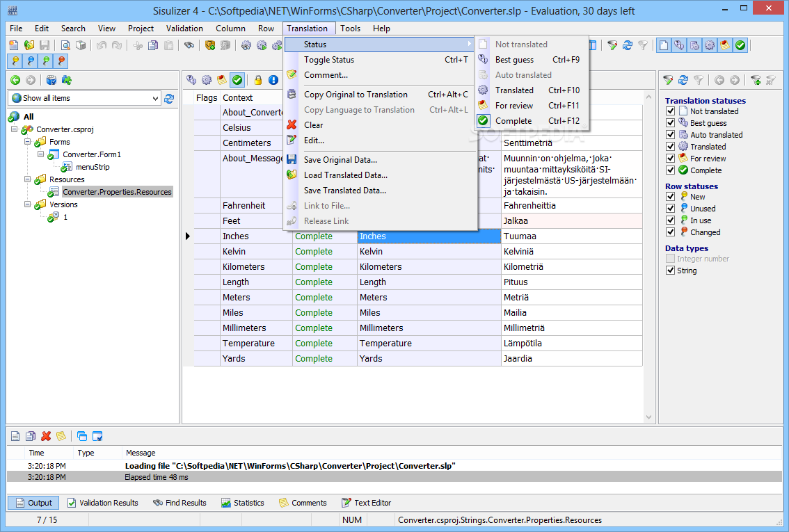Screen dimensions: 789x532
Task: Open the Text Editor tab
Action: (366, 503)
